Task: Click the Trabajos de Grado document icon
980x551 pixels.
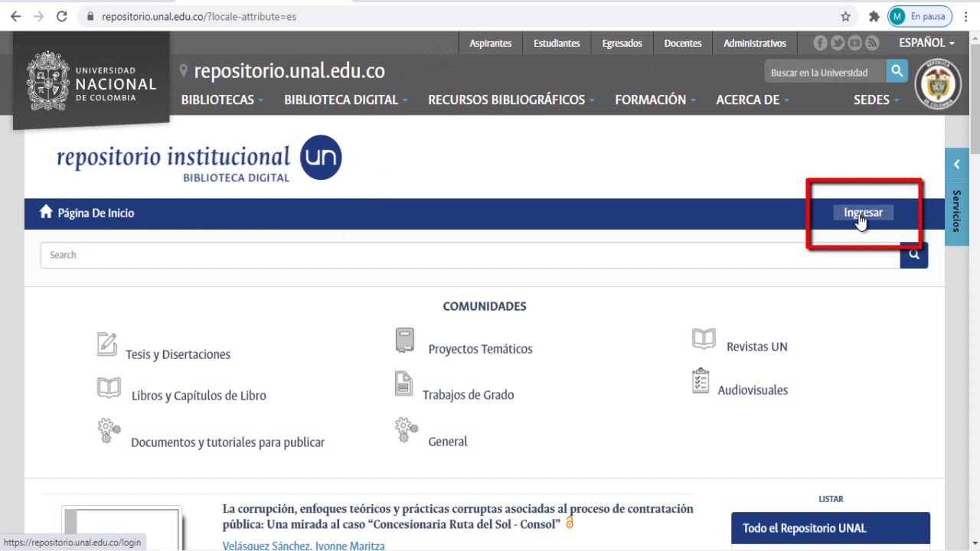Action: click(x=403, y=383)
